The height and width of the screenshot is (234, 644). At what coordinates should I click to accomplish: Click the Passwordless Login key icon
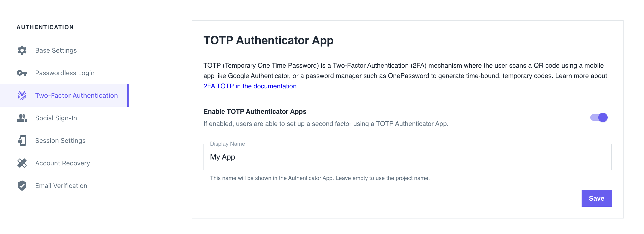coord(22,73)
